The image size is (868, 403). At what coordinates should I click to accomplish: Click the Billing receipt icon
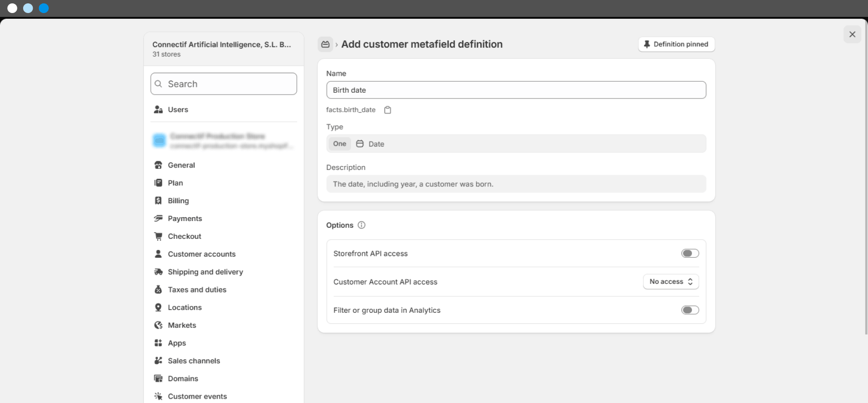pyautogui.click(x=158, y=201)
